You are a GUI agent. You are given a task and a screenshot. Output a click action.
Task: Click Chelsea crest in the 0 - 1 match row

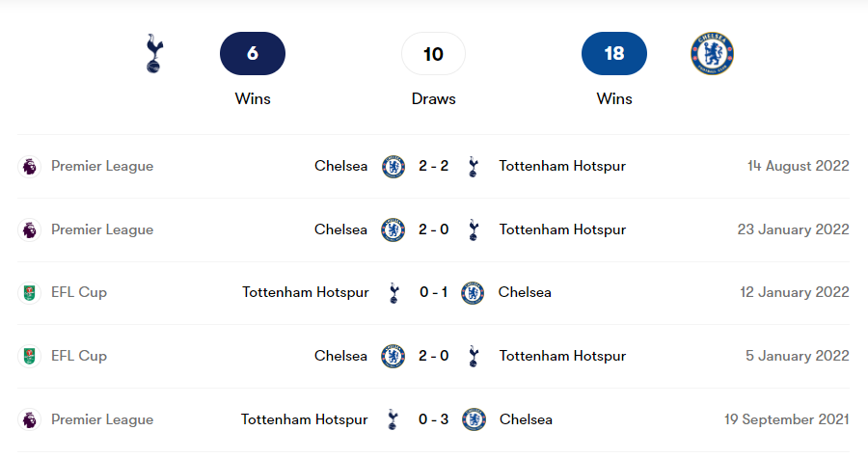(x=473, y=292)
